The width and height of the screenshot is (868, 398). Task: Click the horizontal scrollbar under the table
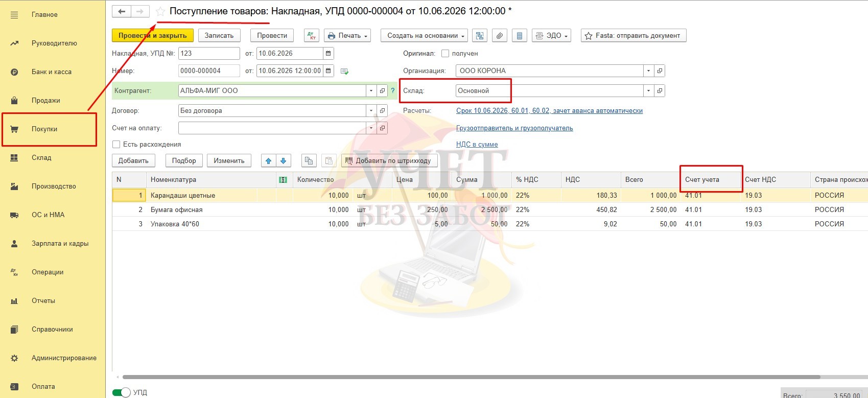click(471, 377)
